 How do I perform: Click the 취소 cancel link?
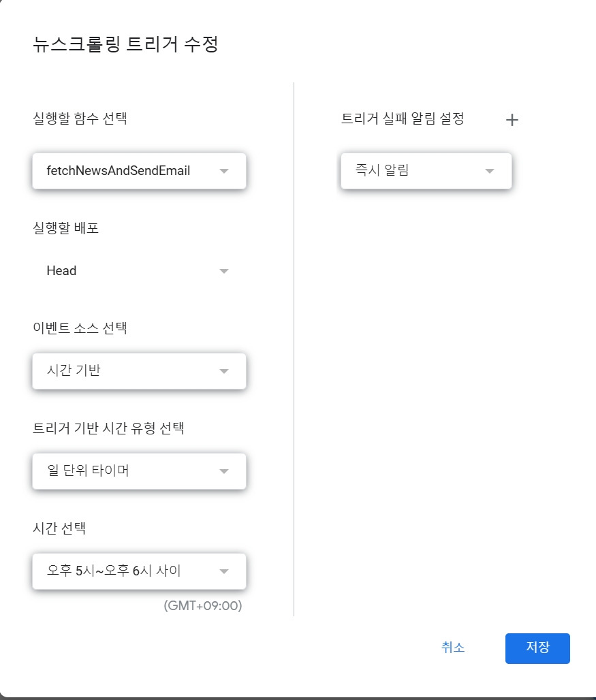tap(453, 648)
